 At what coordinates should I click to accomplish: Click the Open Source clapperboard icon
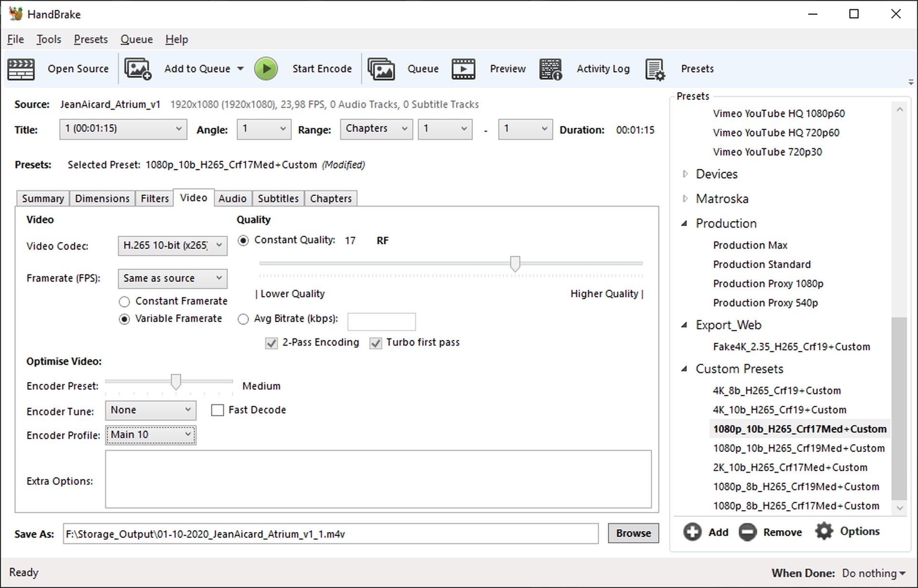[21, 69]
